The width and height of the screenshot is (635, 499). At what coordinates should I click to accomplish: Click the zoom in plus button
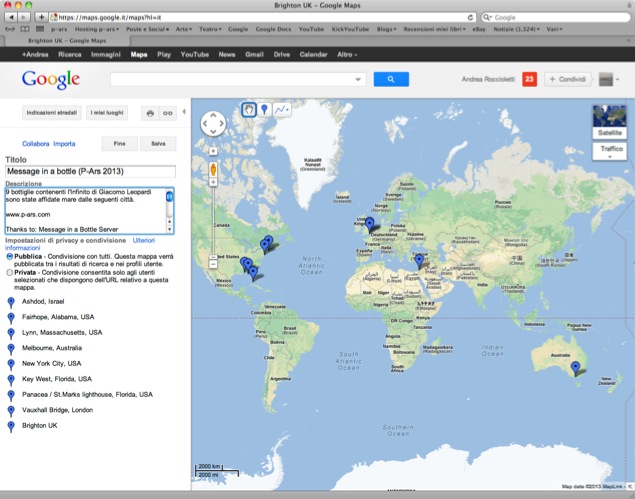213,182
